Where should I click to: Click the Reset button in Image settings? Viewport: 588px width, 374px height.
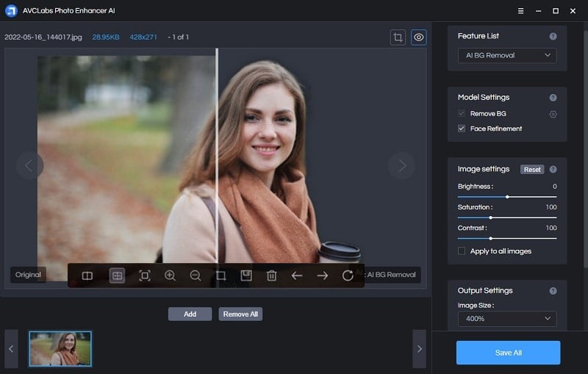point(531,170)
